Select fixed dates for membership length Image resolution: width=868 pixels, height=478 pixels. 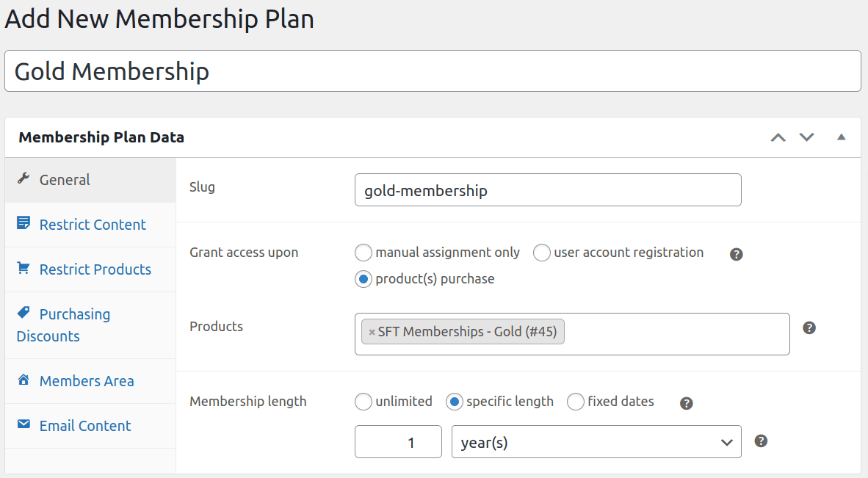tap(575, 402)
